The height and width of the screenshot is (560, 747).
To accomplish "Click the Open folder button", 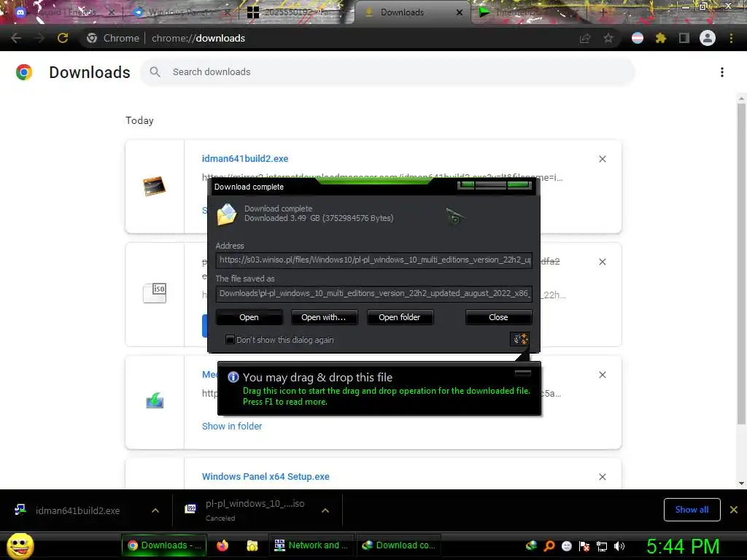I will tap(400, 317).
